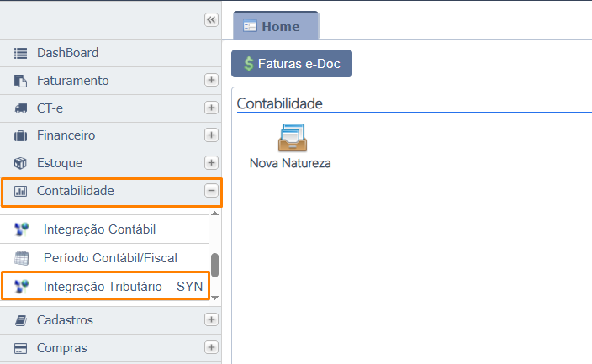Open the Nova Natureza shortcut icon
Screen dimensions: 592x364
click(x=291, y=138)
